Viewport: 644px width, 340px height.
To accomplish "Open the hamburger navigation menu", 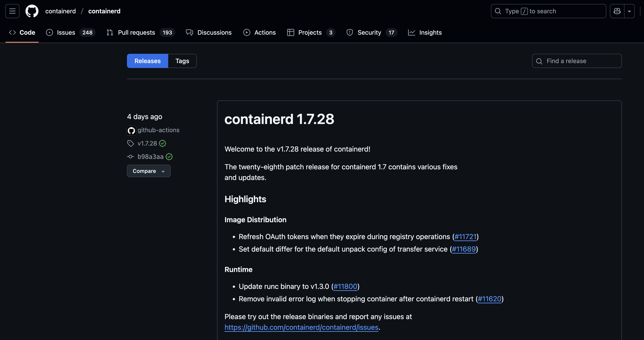I will pos(12,11).
